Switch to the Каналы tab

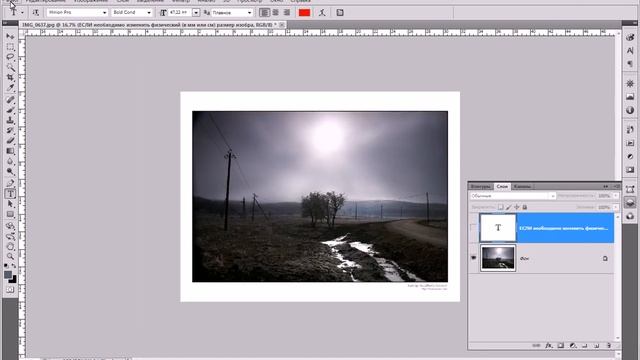tap(522, 186)
